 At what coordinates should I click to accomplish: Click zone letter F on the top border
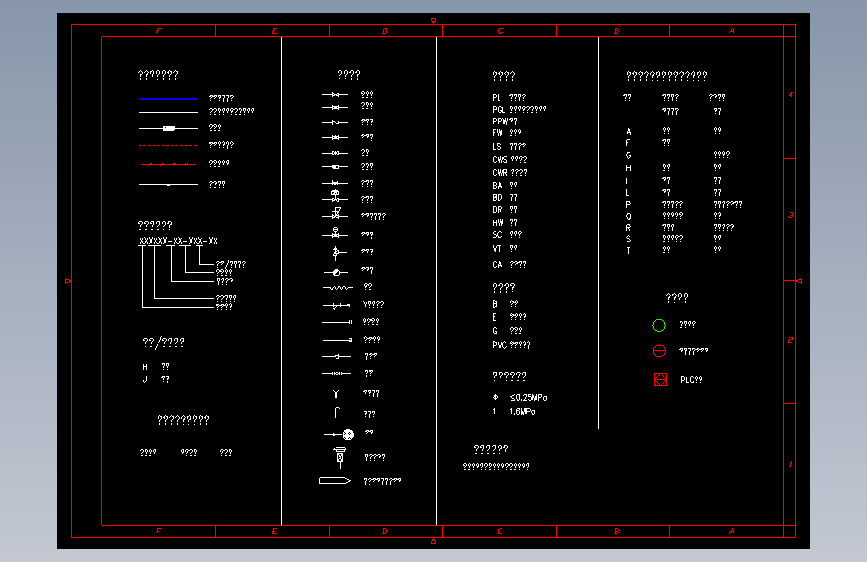point(158,31)
